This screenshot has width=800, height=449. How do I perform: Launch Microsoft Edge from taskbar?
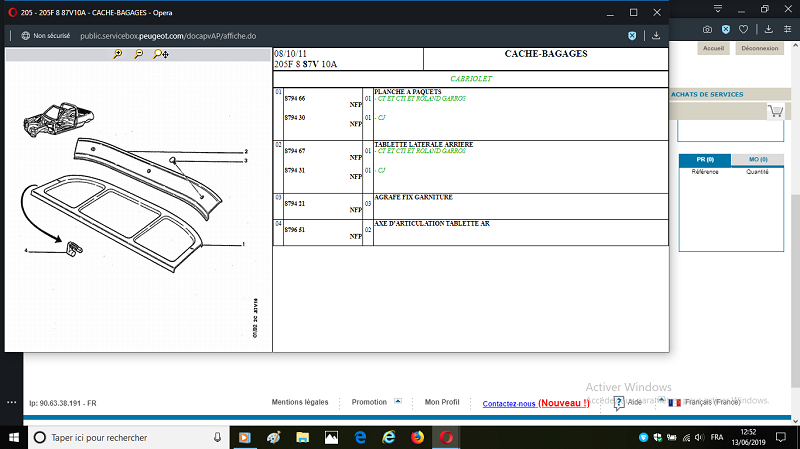click(x=360, y=437)
